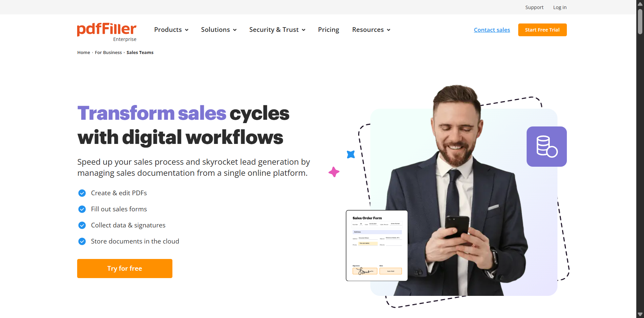Click the checkmark icon beside Store documents in the cloud
This screenshot has height=318, width=644.
point(82,242)
